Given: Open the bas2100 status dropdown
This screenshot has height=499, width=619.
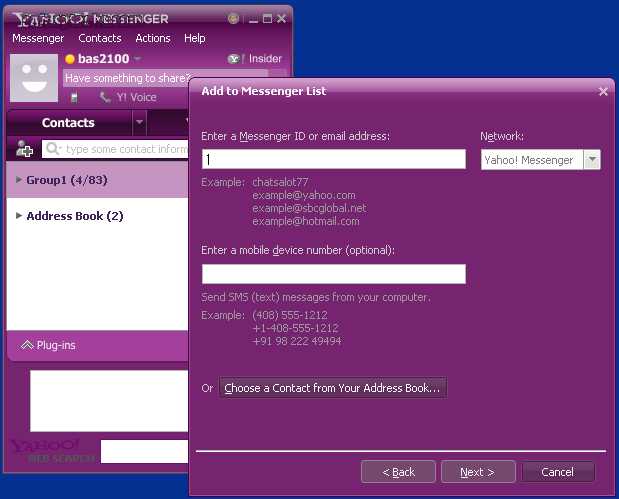Looking at the screenshot, I should pos(137,58).
